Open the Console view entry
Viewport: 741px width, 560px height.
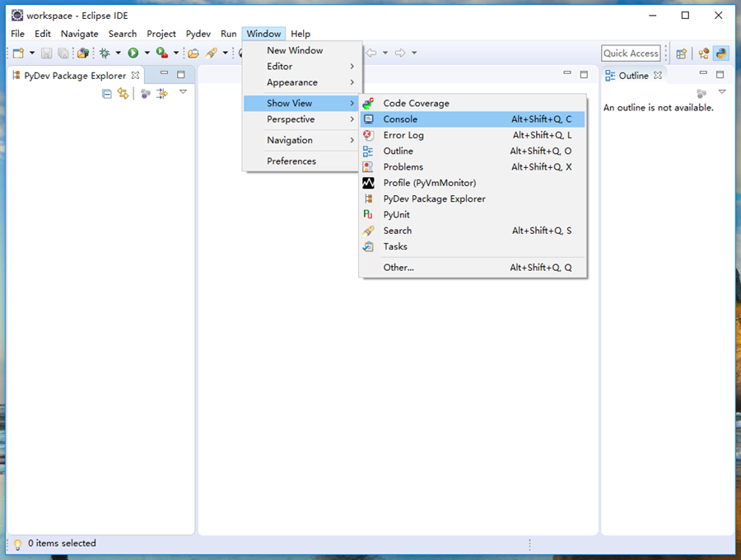473,119
